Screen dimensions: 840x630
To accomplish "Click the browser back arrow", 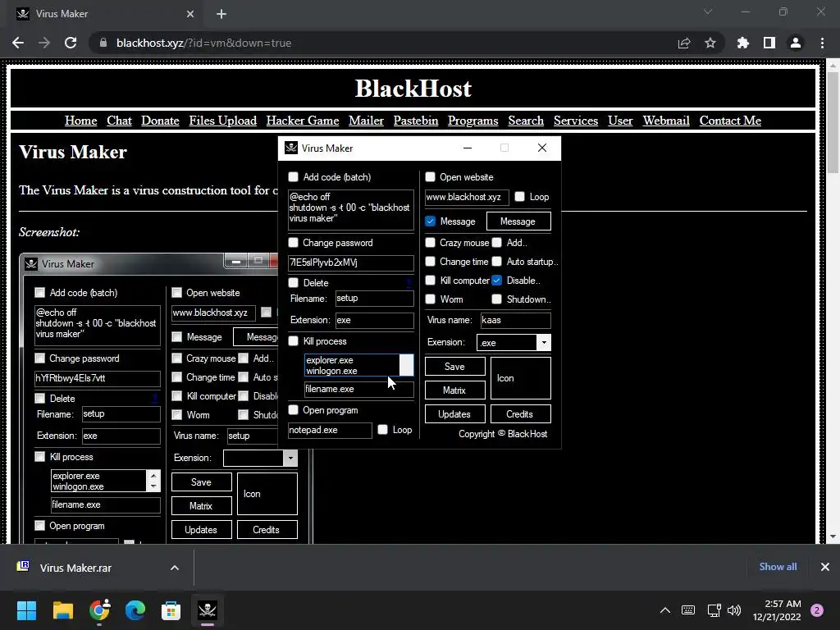I will [18, 43].
